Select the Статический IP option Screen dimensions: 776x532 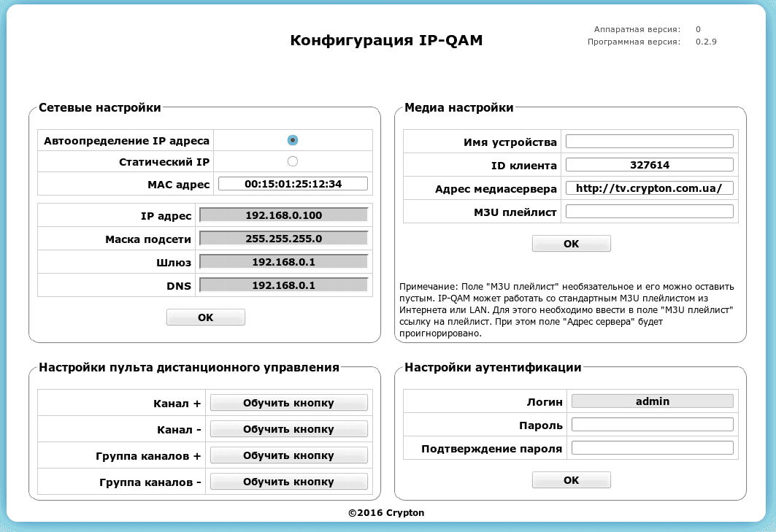click(x=293, y=161)
